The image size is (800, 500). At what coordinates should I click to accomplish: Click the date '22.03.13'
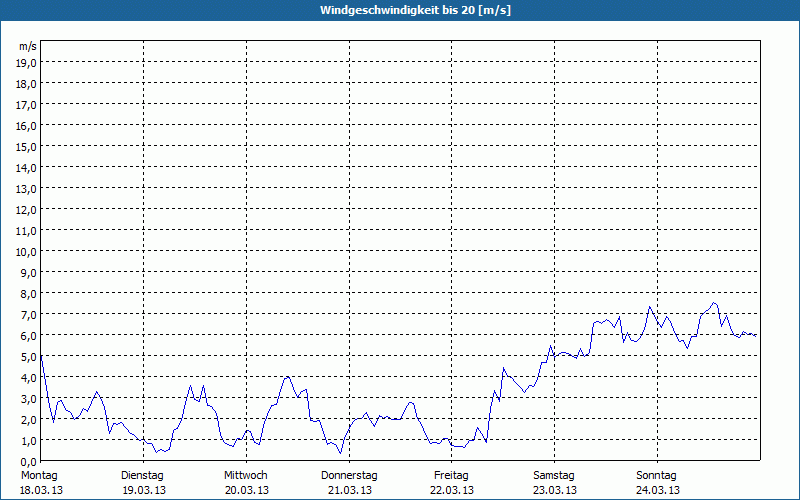(452, 490)
